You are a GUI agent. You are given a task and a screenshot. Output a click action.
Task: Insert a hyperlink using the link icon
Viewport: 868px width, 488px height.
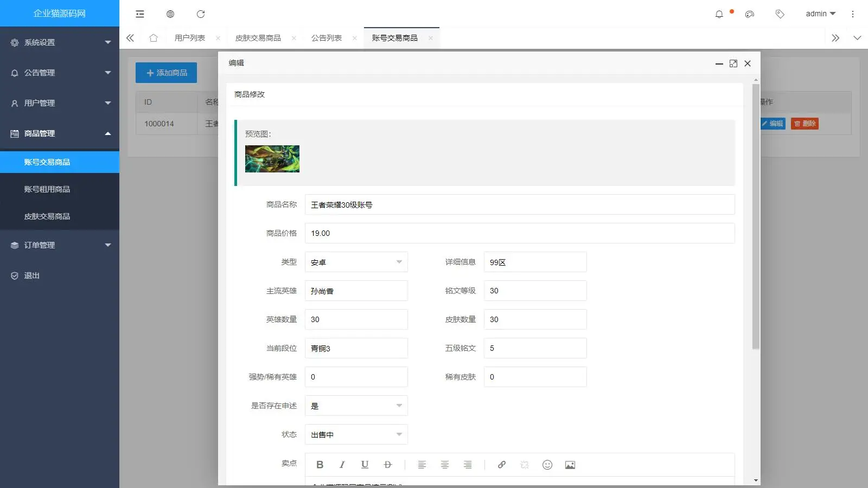[501, 464]
